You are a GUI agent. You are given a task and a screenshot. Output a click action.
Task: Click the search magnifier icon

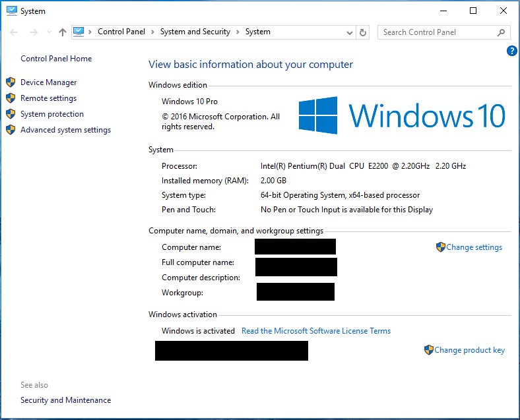pos(501,32)
